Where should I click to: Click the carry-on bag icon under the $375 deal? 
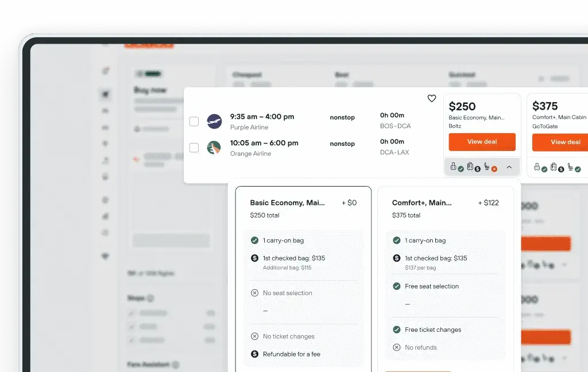537,166
